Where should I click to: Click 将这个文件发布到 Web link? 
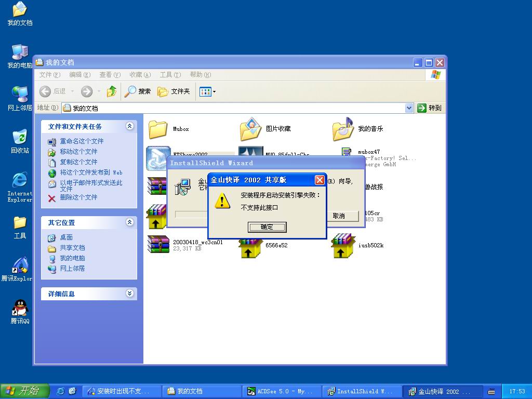(x=91, y=172)
